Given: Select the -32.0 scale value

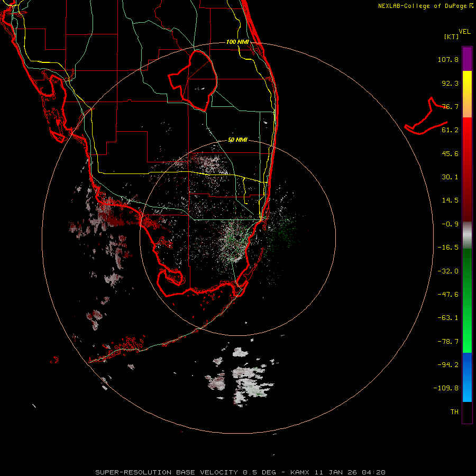Looking at the screenshot, I should click(x=448, y=271).
